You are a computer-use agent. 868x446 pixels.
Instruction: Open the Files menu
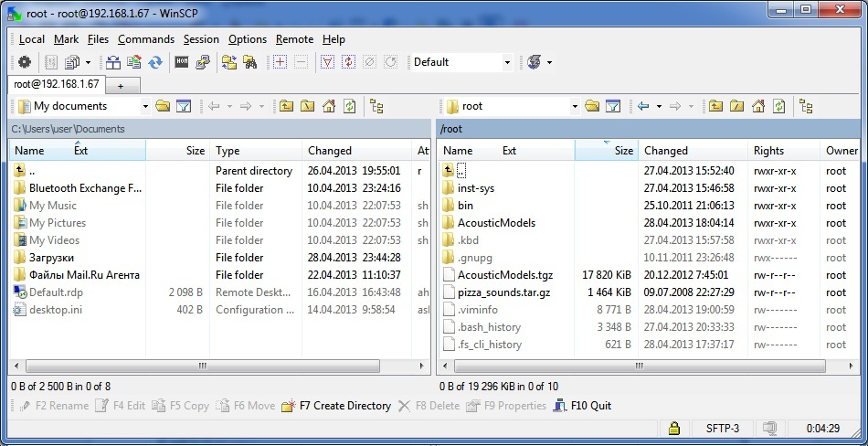click(98, 39)
